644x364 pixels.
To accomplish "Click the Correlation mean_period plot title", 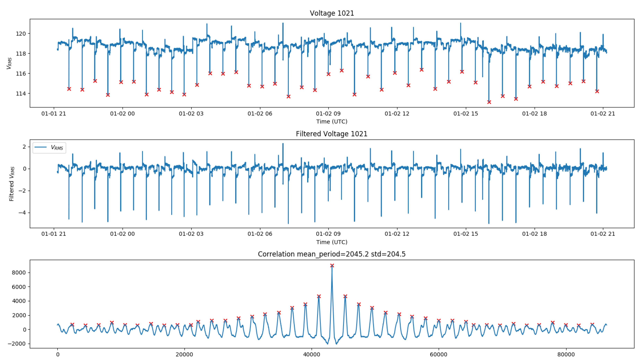I will 331,254.
